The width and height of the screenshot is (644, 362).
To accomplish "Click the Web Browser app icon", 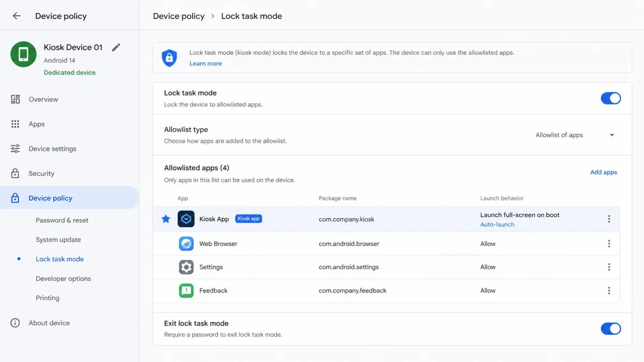I will [186, 243].
